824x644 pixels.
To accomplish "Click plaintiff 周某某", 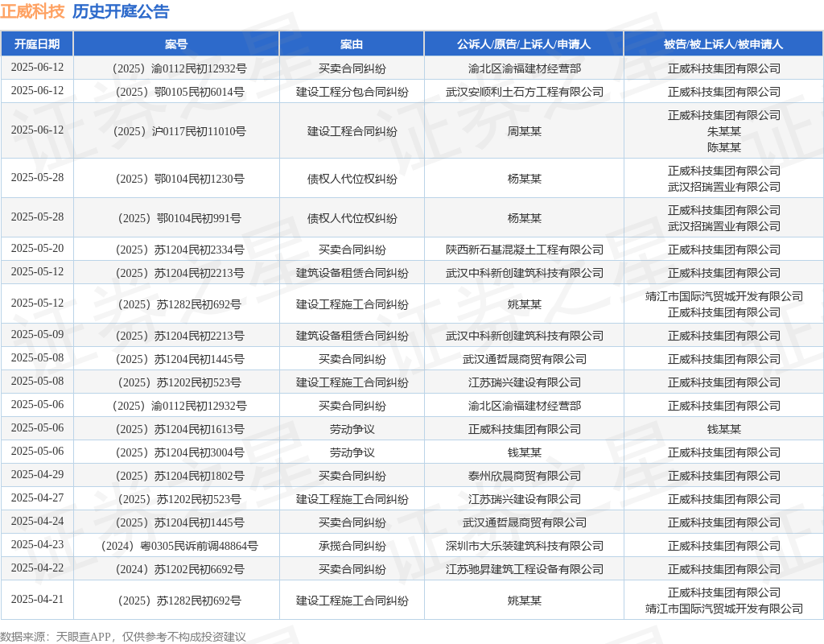I will click(525, 131).
